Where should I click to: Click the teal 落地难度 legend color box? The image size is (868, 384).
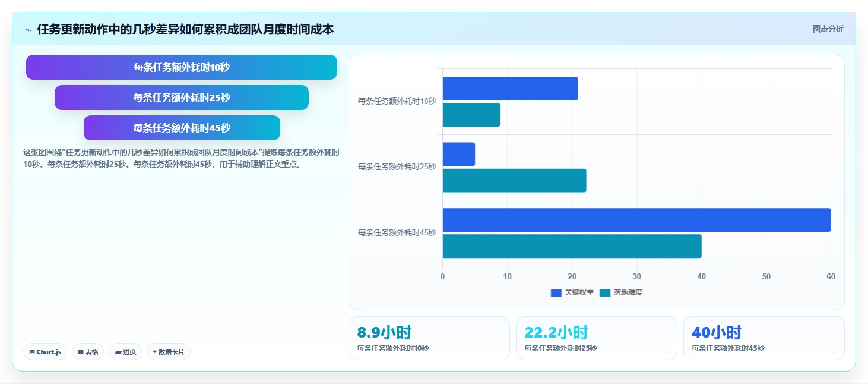pos(605,292)
